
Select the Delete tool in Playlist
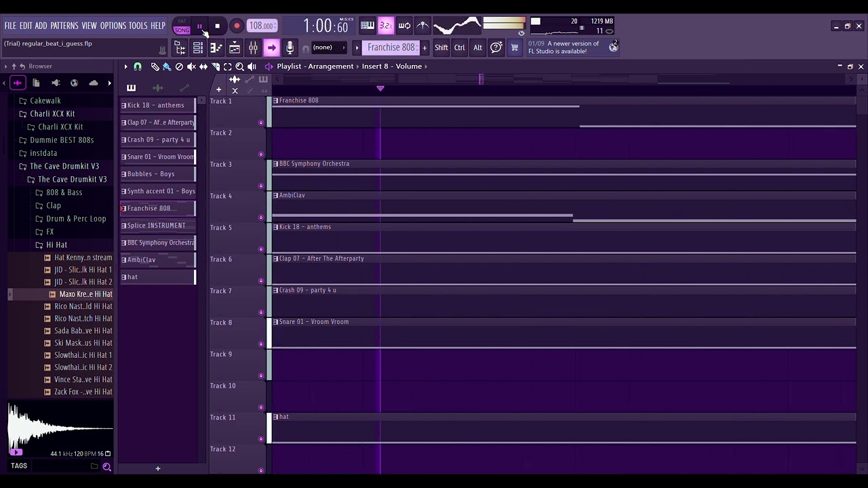coord(179,66)
